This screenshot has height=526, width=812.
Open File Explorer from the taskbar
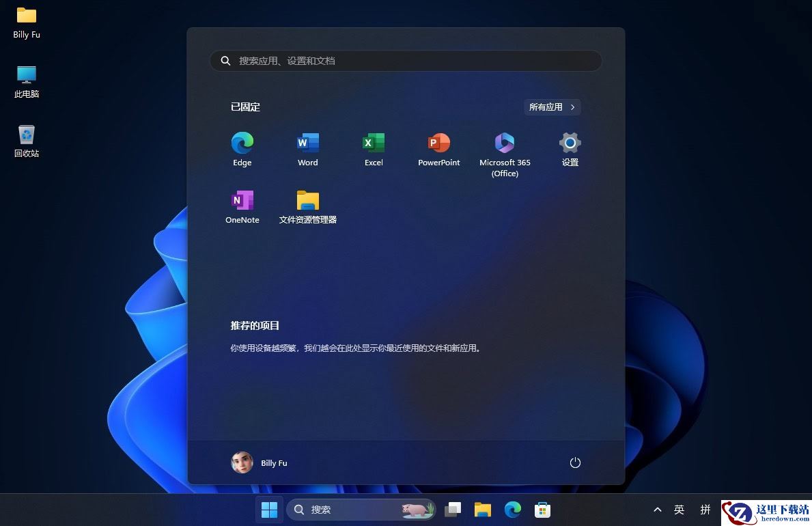[x=482, y=510]
